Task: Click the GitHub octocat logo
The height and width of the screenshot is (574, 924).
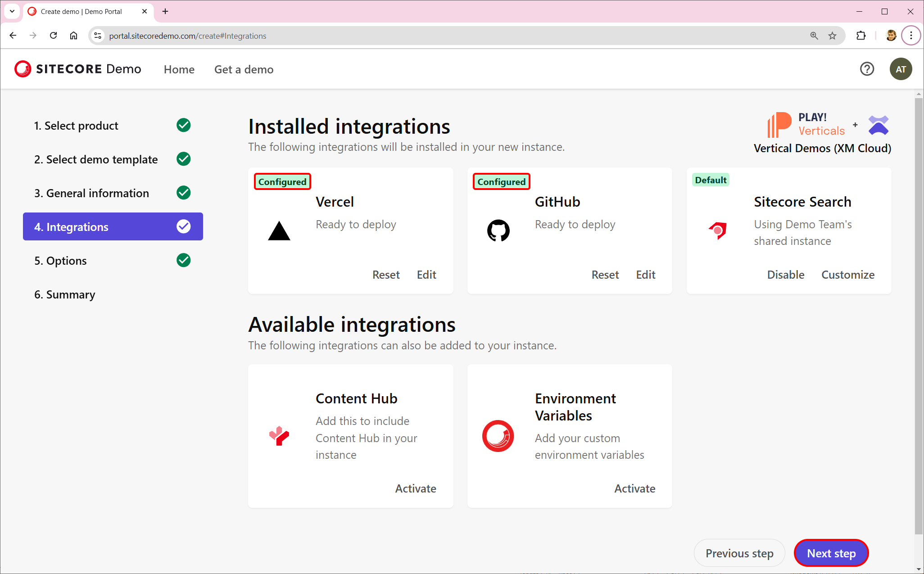Action: [x=498, y=231]
